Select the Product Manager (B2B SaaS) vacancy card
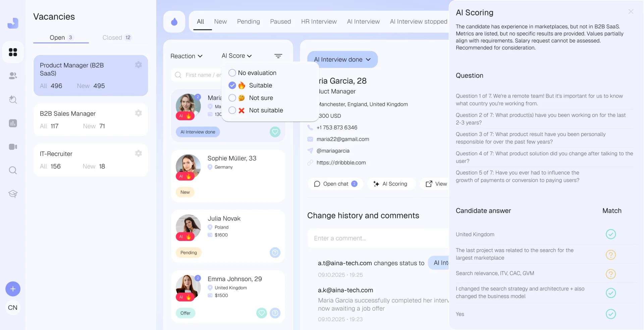The width and height of the screenshot is (644, 330). [91, 75]
